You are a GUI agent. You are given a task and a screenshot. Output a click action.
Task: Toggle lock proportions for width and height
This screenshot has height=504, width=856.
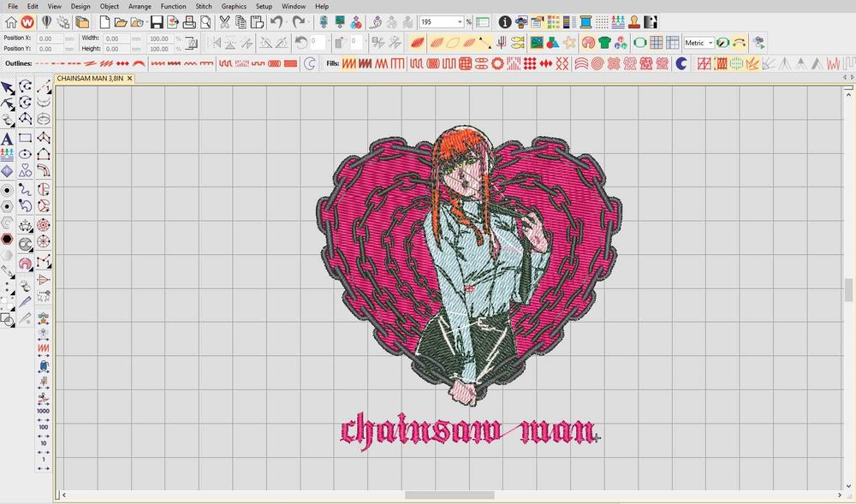click(191, 43)
